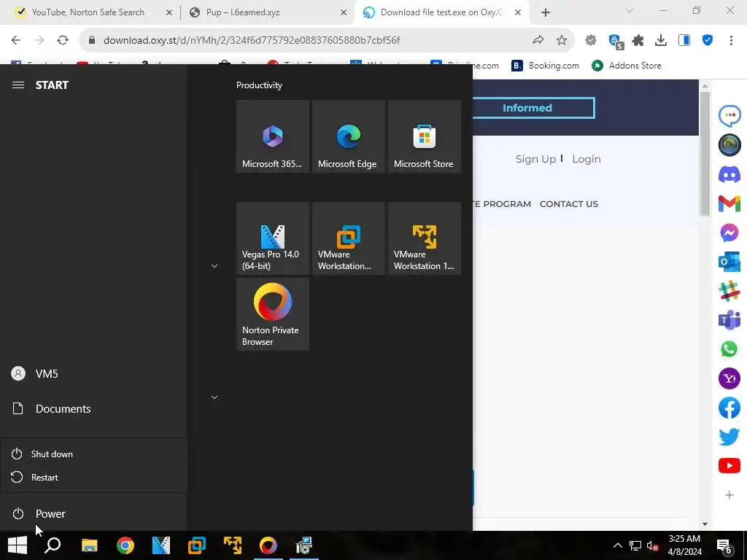Image resolution: width=747 pixels, height=560 pixels.
Task: Open browser three-dot menu
Action: click(x=731, y=41)
